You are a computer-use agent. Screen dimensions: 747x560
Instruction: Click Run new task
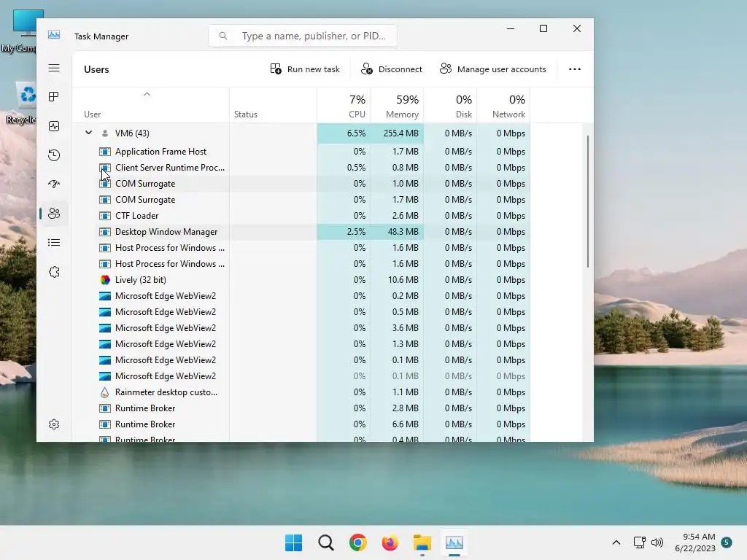pos(305,69)
